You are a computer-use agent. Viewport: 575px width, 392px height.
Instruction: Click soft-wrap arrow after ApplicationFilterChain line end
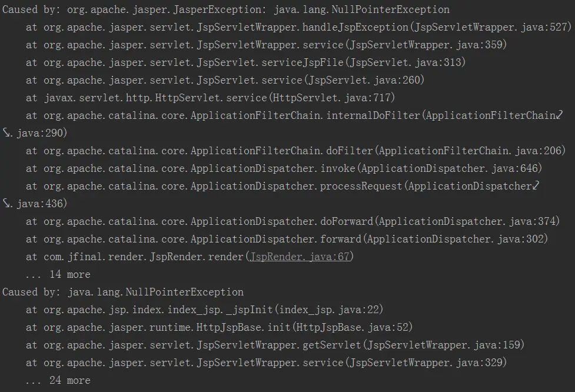tap(559, 115)
